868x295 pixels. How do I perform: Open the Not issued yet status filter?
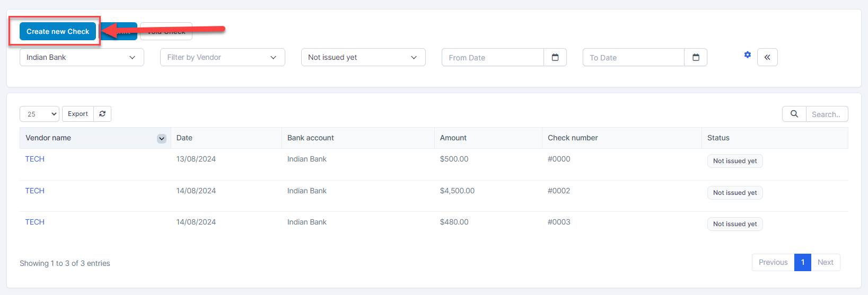(363, 57)
